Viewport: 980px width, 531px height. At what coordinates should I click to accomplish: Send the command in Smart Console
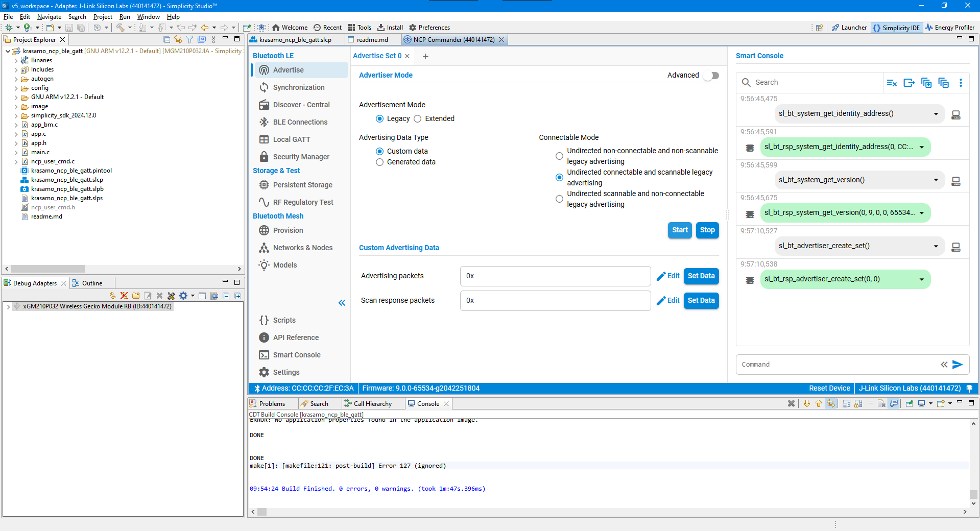(958, 365)
